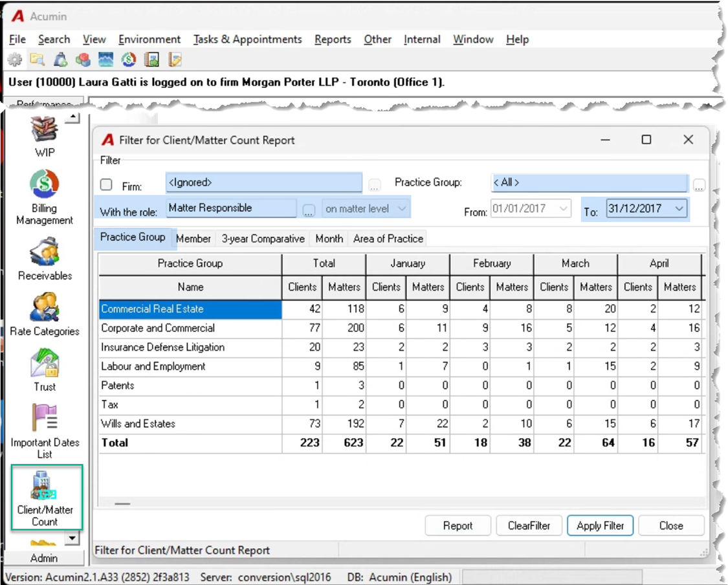This screenshot has height=585, width=728.
Task: Switch to the 3-year Comparative tab
Action: coord(263,239)
